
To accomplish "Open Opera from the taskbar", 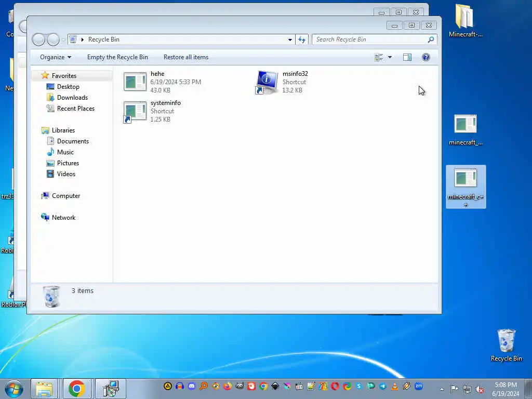I will [x=335, y=386].
